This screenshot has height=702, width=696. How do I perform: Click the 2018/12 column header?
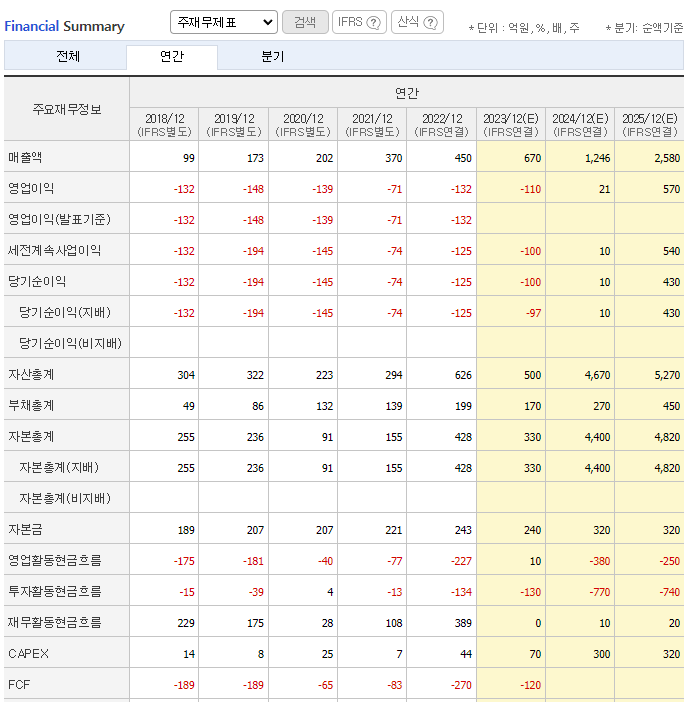pyautogui.click(x=164, y=124)
